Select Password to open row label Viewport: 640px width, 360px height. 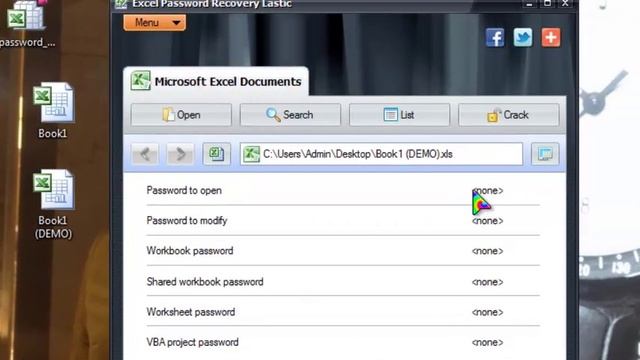tap(184, 191)
